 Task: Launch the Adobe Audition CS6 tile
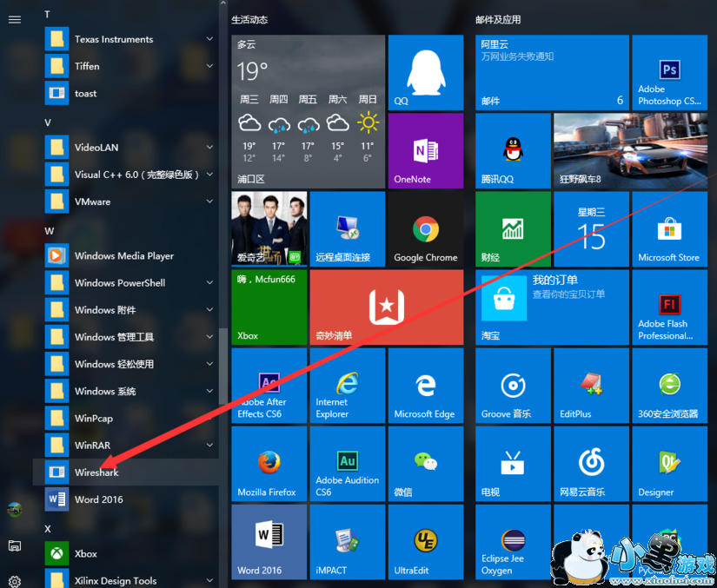point(347,465)
